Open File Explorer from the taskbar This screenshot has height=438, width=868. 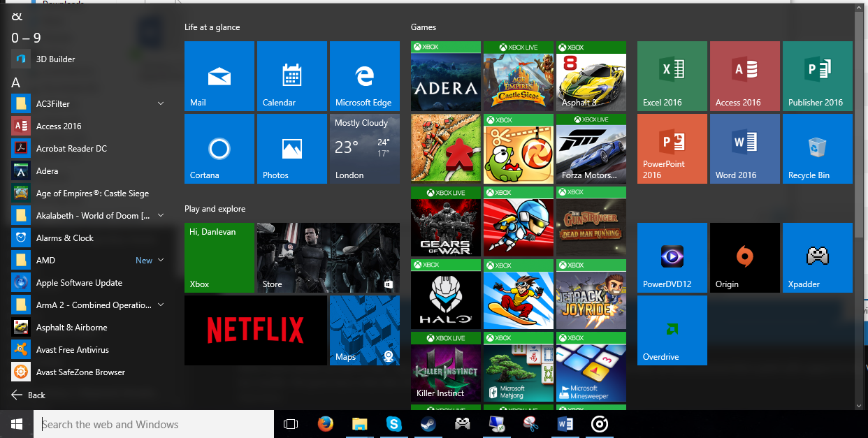pos(359,423)
